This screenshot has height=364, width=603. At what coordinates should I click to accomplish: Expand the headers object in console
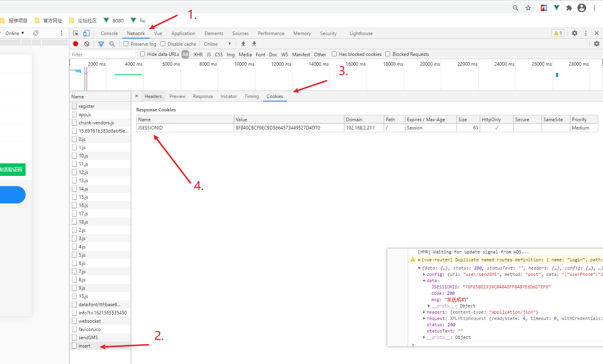[x=424, y=312]
